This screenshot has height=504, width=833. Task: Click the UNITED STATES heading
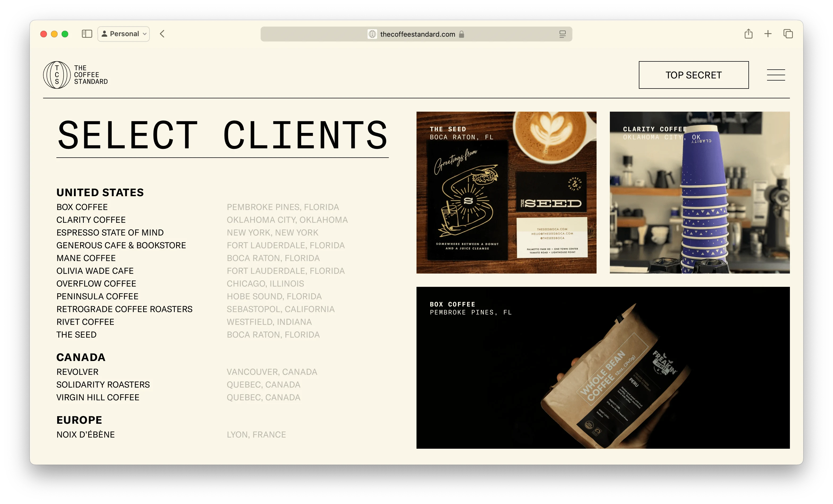[100, 192]
